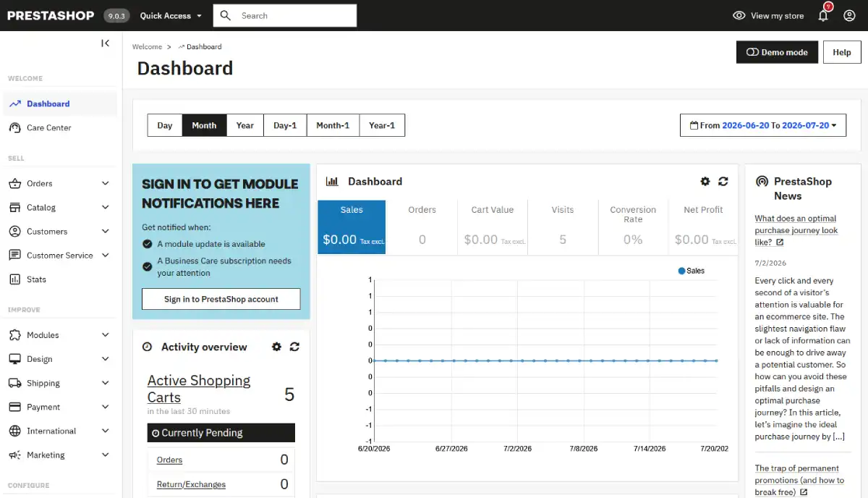
Task: Click the PrestaShop News feed icon
Action: (x=761, y=182)
